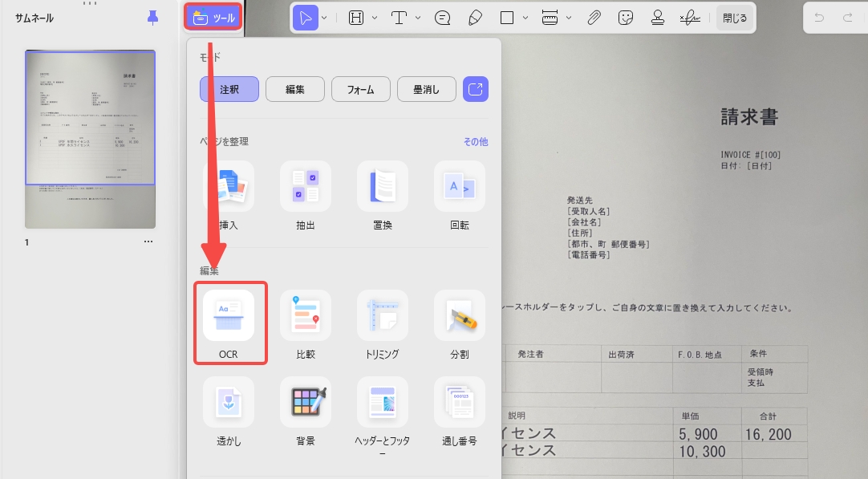Click the 閉じる button
The image size is (868, 479).
click(735, 18)
